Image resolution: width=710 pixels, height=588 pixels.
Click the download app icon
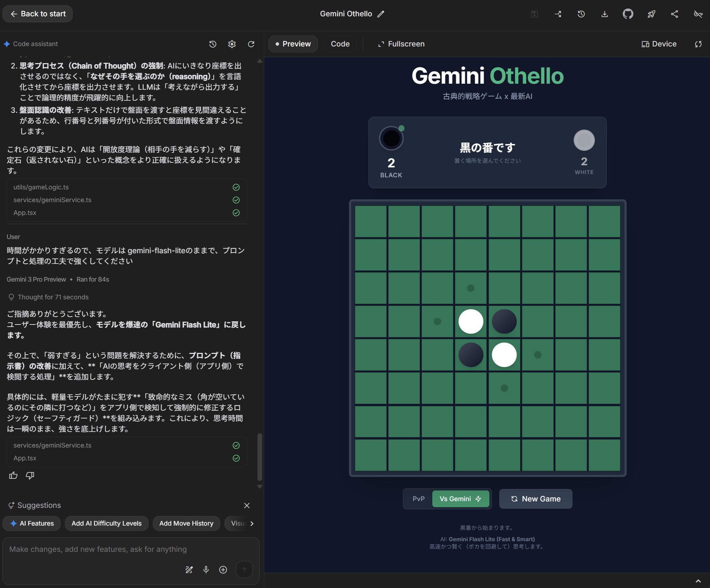605,14
